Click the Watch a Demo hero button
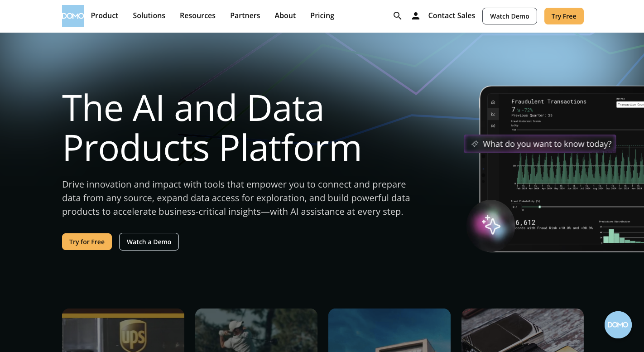Viewport: 644px width, 352px height. [149, 241]
